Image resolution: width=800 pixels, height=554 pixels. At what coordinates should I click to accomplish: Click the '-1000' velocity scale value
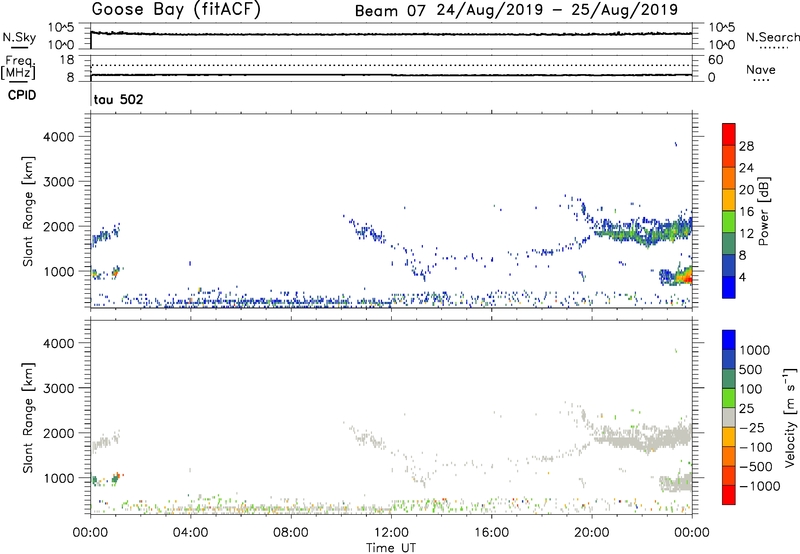(x=759, y=486)
